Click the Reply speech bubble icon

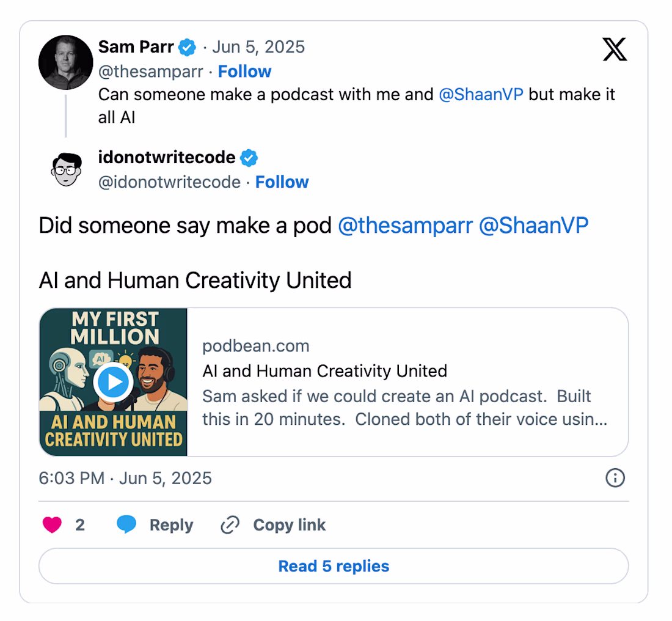coord(126,525)
